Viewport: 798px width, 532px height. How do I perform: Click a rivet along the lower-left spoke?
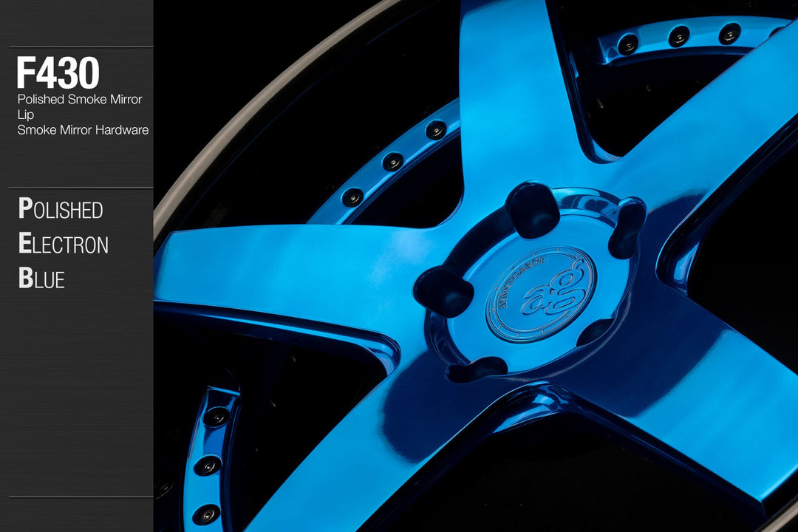pyautogui.click(x=216, y=415)
